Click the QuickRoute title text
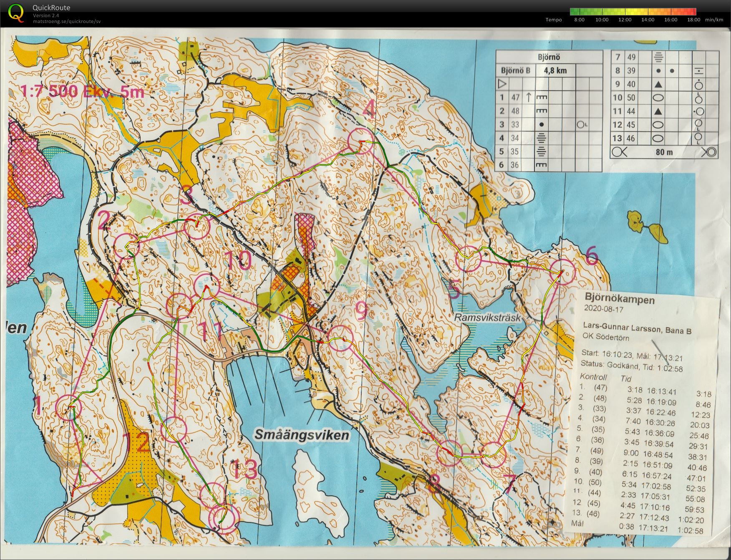This screenshot has height=560, width=731. click(51, 8)
